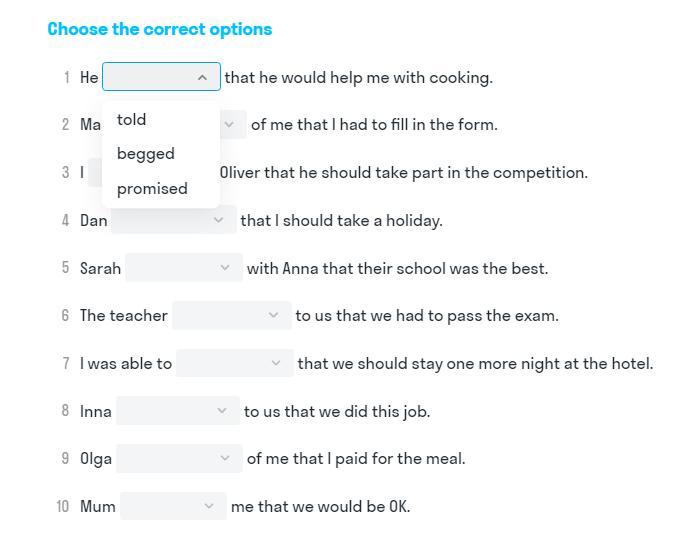Screen dimensions: 676x557
Task: Click the chevron arrow in sentence 5 dropdown
Action: point(225,268)
